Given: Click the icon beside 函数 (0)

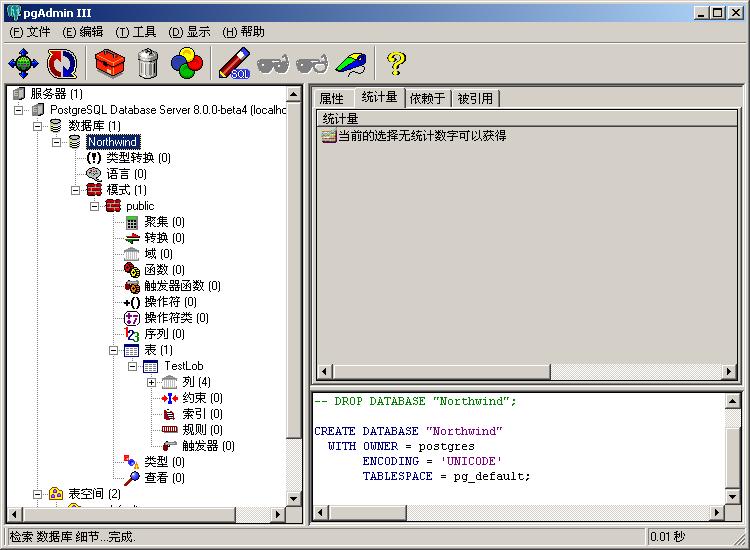Looking at the screenshot, I should pyautogui.click(x=132, y=270).
